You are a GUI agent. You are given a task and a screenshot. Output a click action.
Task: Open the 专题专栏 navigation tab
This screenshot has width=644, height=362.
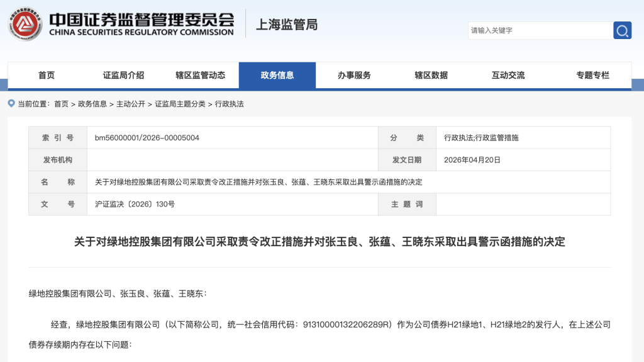point(592,76)
